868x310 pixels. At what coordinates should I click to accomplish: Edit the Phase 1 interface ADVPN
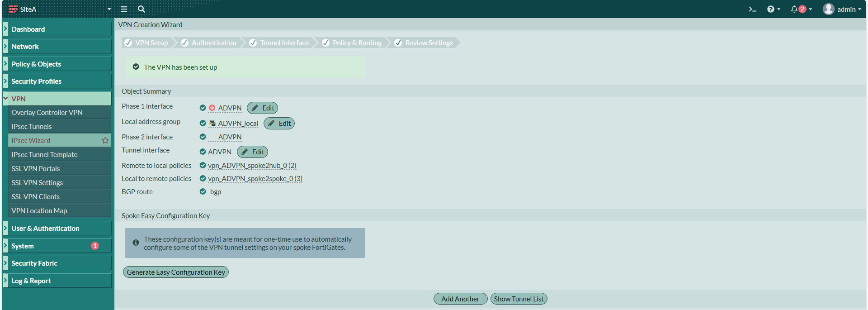[262, 108]
